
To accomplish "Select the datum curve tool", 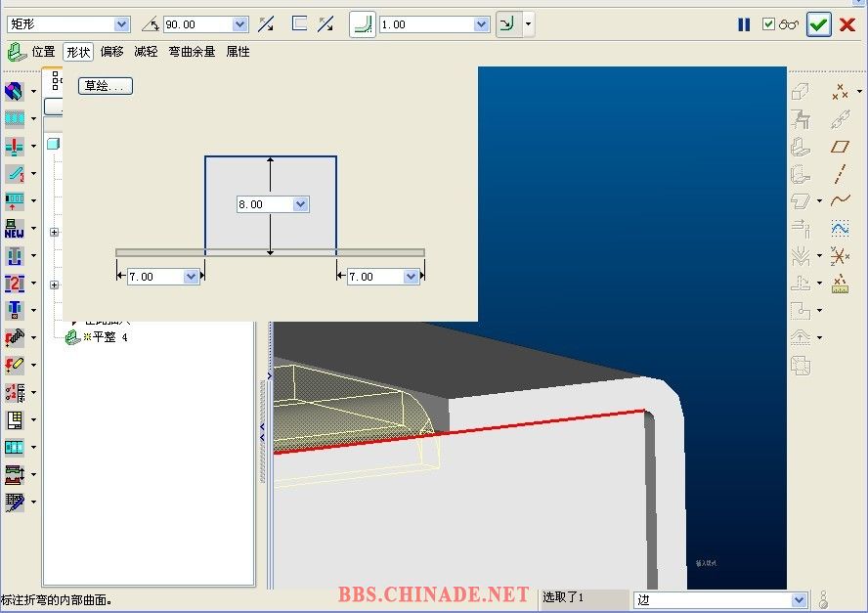I will (840, 200).
